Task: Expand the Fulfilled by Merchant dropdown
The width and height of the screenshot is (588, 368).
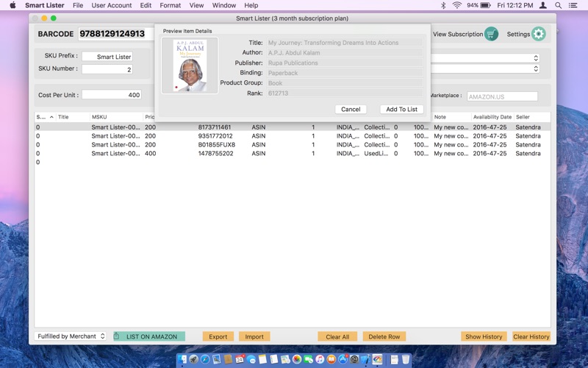Action: click(70, 336)
